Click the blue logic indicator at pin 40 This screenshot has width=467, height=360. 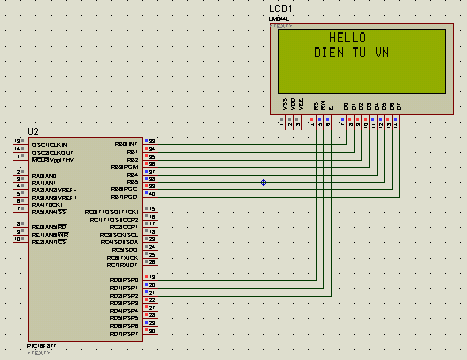[146, 193]
